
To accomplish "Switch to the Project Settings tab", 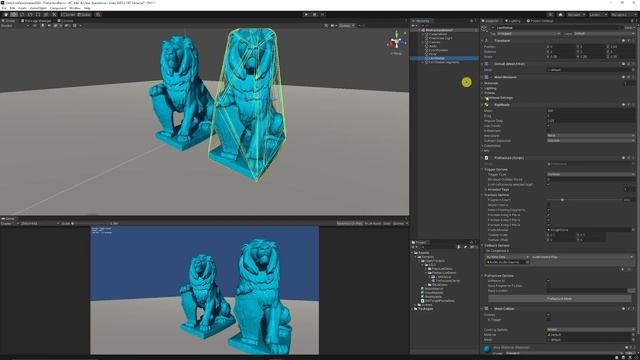I will click(540, 21).
